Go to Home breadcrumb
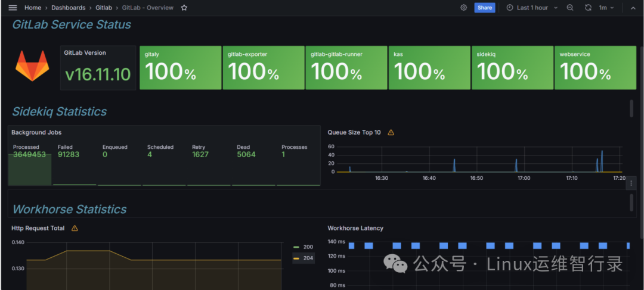Screen dimensions: 644x290 pos(33,8)
